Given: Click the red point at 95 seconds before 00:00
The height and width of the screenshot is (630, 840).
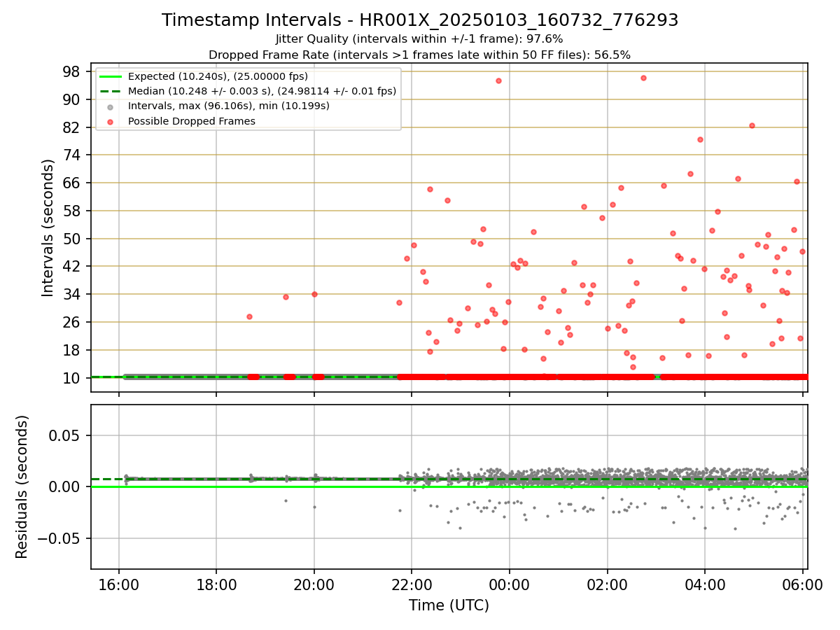Looking at the screenshot, I should point(498,80).
